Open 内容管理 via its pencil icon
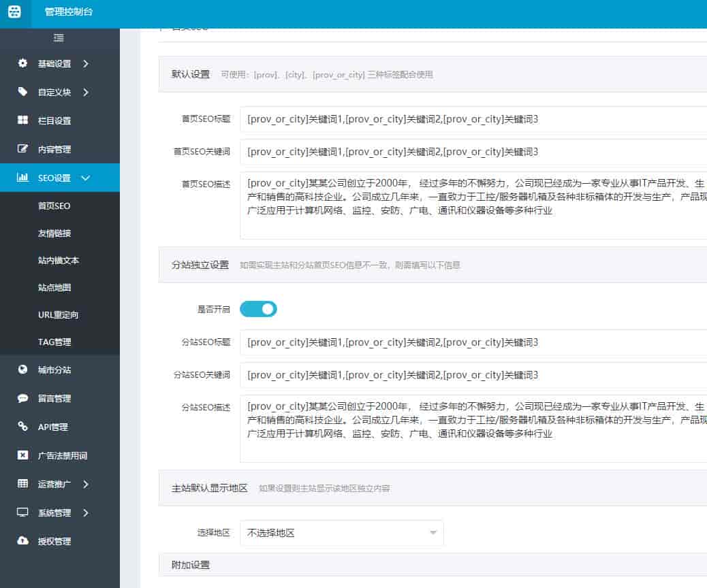The height and width of the screenshot is (588, 707). [x=23, y=149]
